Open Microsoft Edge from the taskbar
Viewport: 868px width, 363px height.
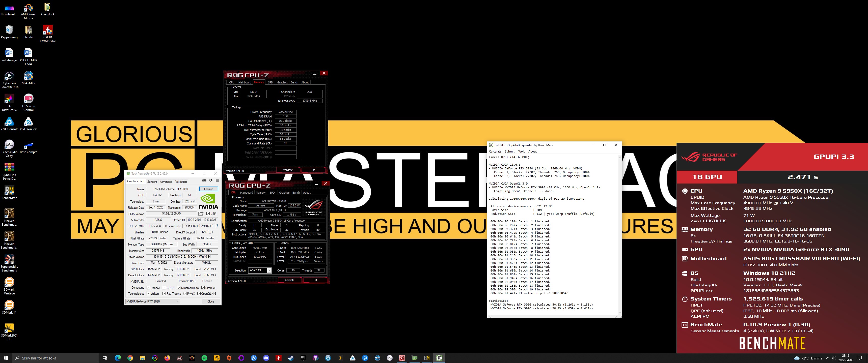pos(118,358)
